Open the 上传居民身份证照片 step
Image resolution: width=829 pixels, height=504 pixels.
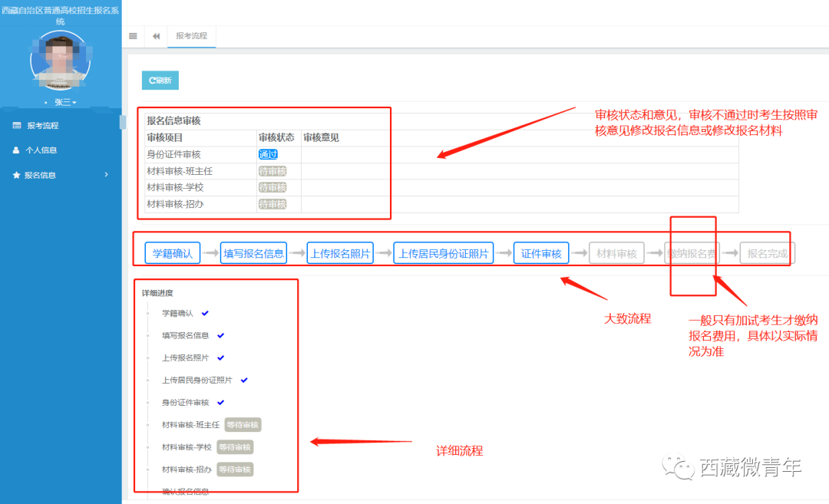(x=443, y=253)
